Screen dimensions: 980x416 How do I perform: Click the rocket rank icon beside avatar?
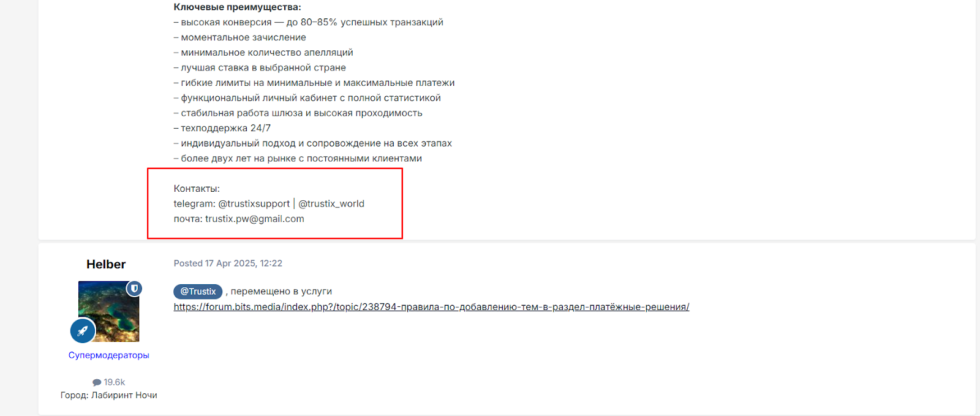pyautogui.click(x=83, y=331)
